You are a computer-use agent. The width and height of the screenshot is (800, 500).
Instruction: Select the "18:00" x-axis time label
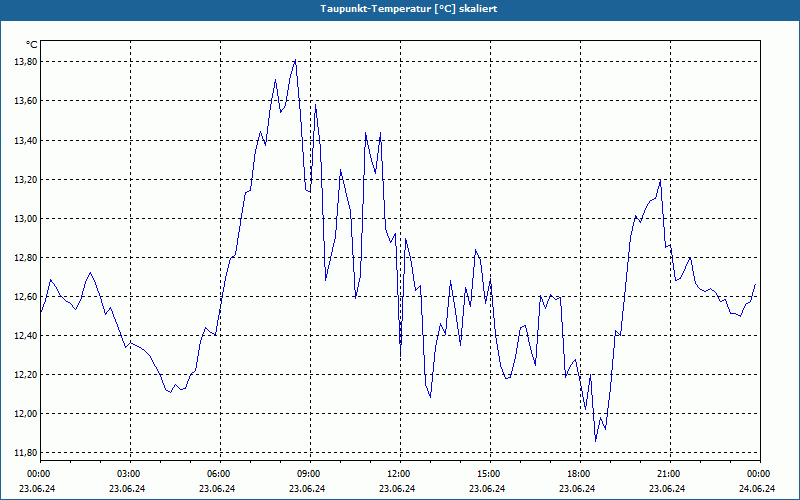pyautogui.click(x=577, y=474)
